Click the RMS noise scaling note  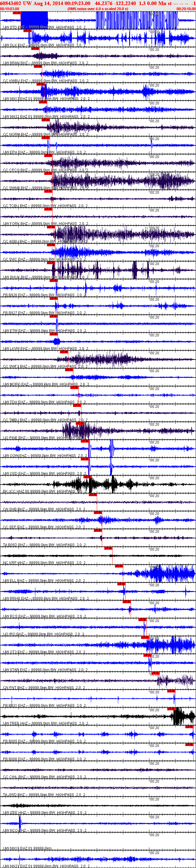[98, 9]
